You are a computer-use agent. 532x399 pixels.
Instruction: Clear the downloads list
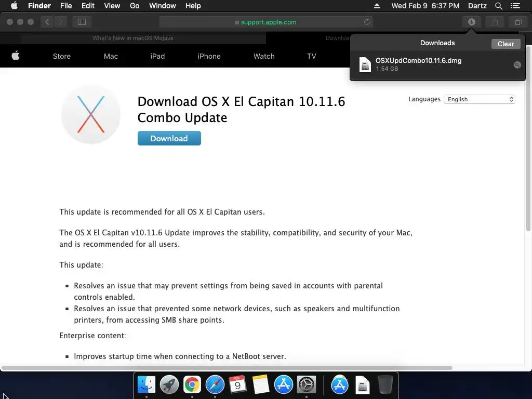(x=506, y=44)
